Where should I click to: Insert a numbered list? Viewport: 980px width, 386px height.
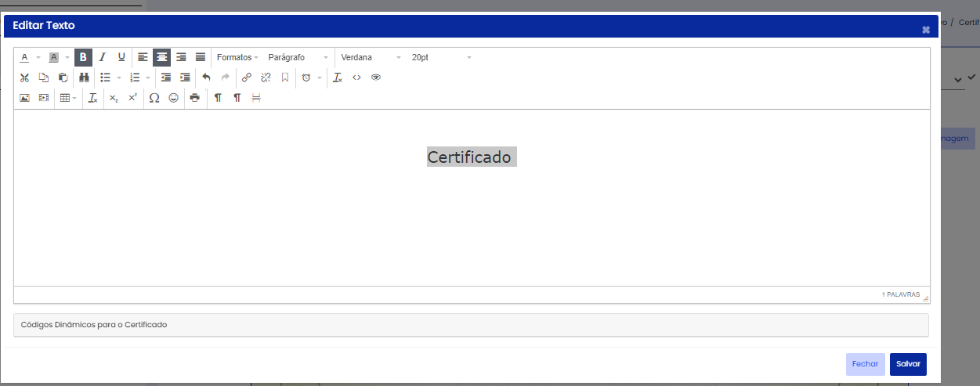[x=135, y=78]
